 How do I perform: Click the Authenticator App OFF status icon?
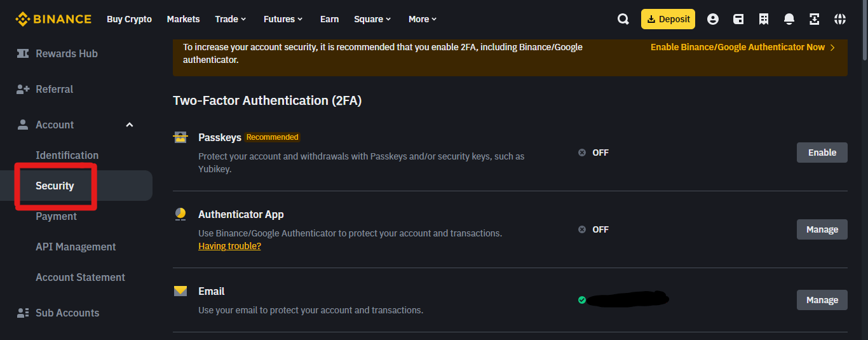point(582,229)
